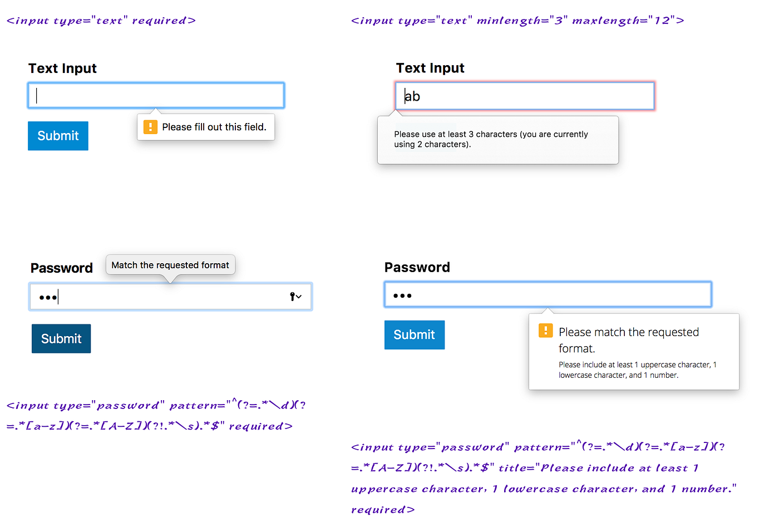Click warning icon in 'fill out this field' tooltip
This screenshot has height=532, width=779.
tap(150, 127)
